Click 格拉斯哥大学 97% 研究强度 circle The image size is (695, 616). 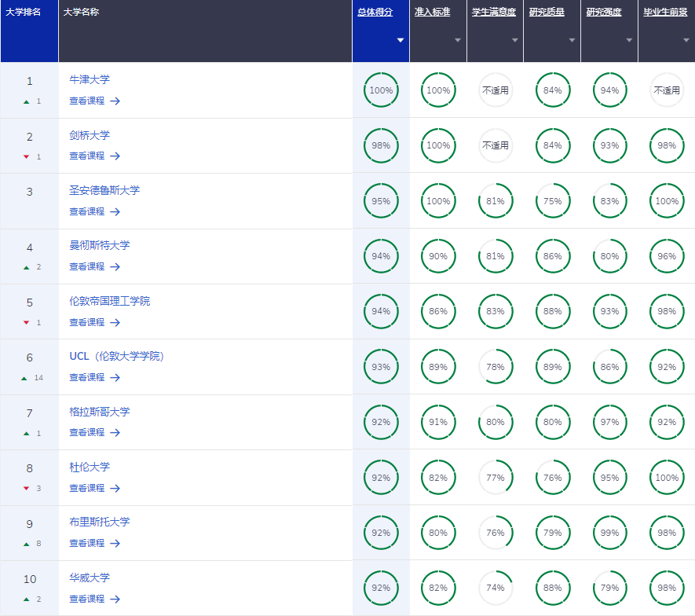click(610, 422)
